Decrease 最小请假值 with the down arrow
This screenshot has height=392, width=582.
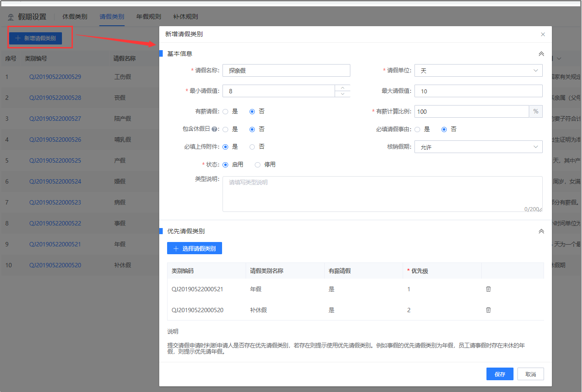pos(342,94)
